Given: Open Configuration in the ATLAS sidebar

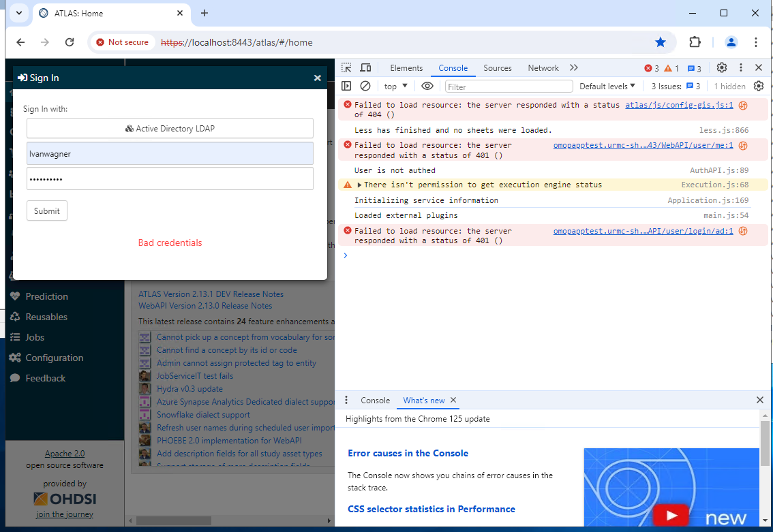Looking at the screenshot, I should (x=55, y=358).
